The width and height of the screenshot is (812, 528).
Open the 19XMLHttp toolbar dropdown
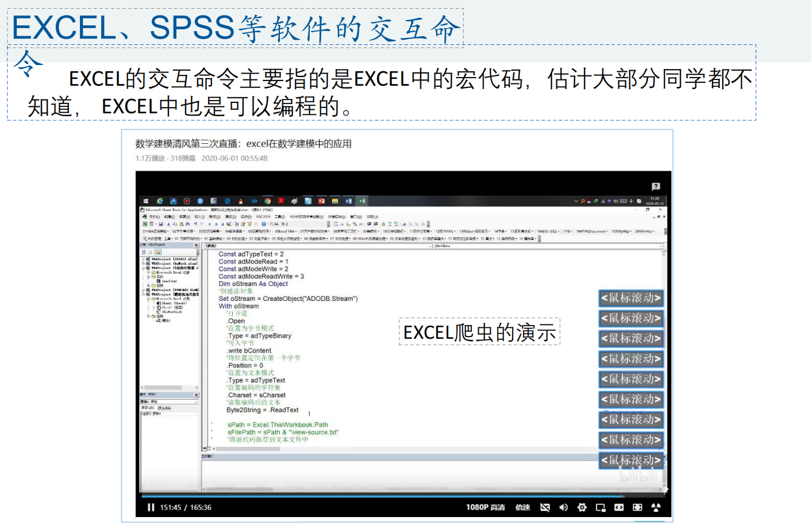[621, 231]
